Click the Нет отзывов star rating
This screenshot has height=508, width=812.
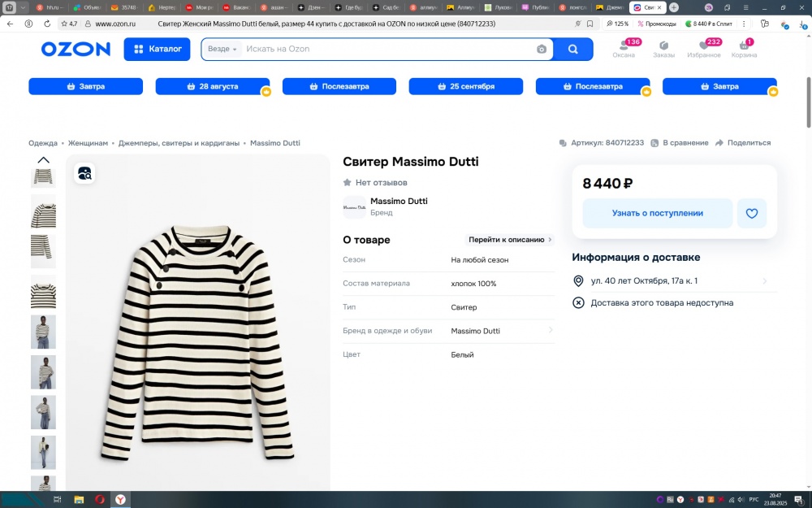coord(375,182)
